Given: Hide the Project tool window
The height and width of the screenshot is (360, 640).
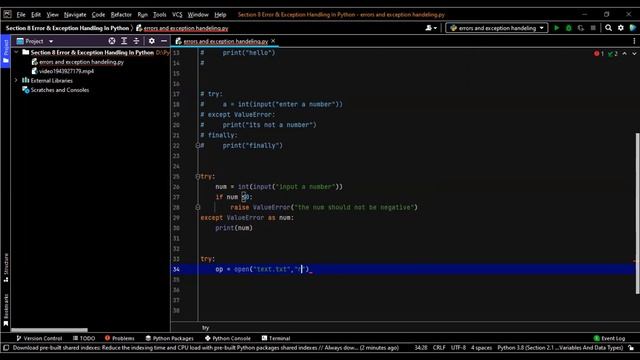Looking at the screenshot, I should point(164,41).
